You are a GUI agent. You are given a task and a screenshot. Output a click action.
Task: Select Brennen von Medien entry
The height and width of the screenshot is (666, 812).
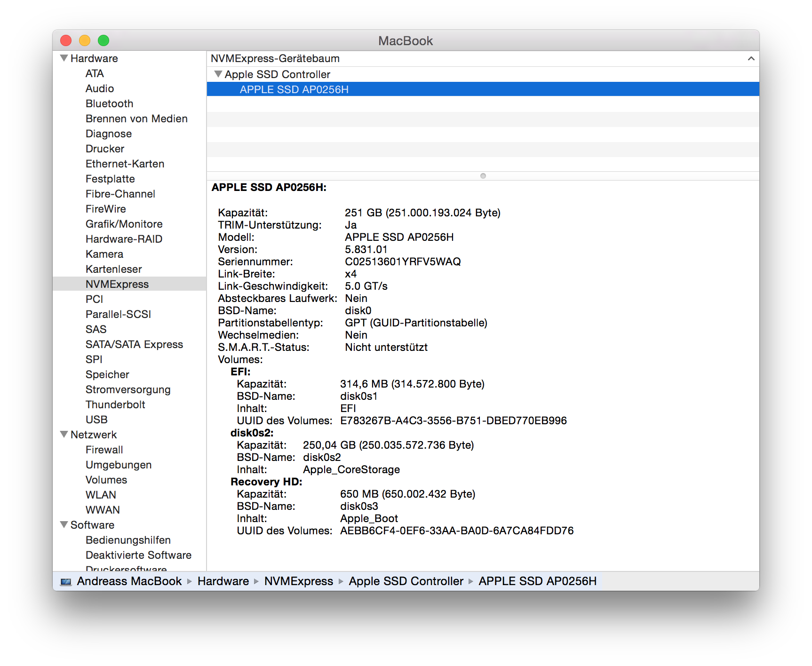click(x=136, y=119)
